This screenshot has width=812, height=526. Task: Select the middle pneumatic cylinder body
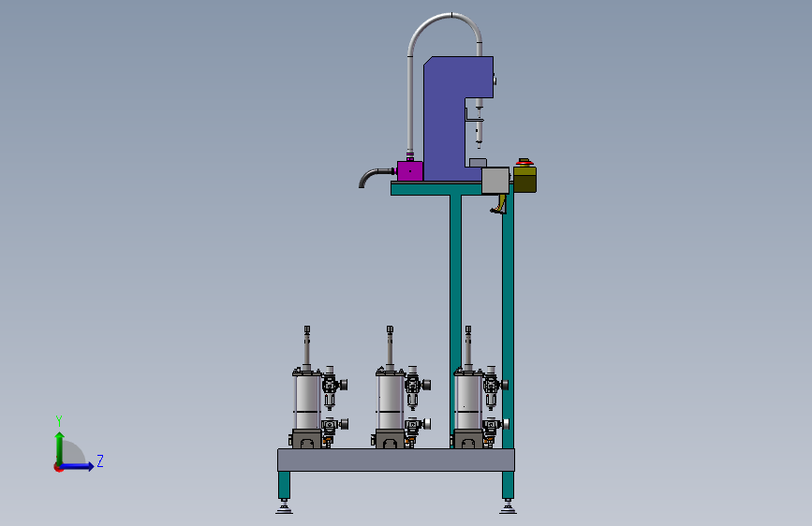(390, 402)
